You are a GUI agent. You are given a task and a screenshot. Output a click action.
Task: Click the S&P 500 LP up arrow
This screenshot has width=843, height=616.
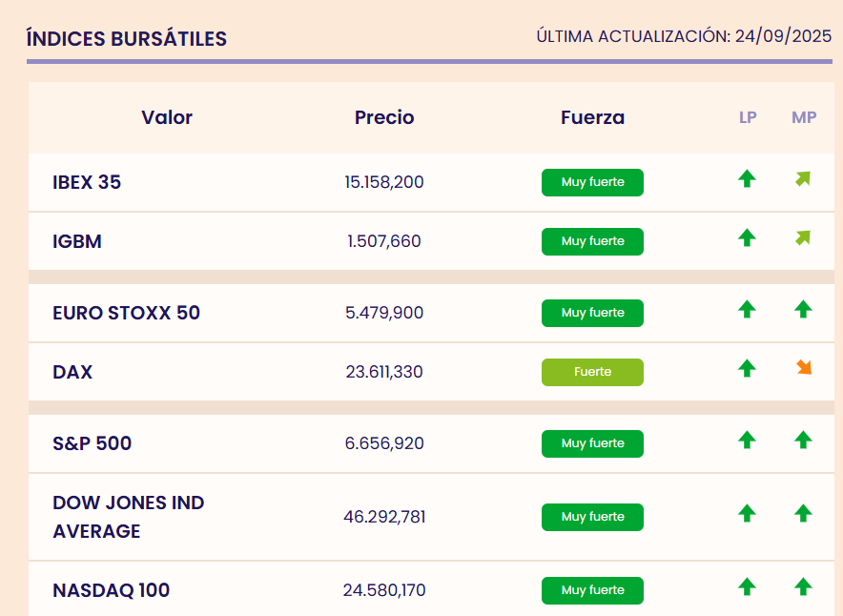pyautogui.click(x=747, y=440)
